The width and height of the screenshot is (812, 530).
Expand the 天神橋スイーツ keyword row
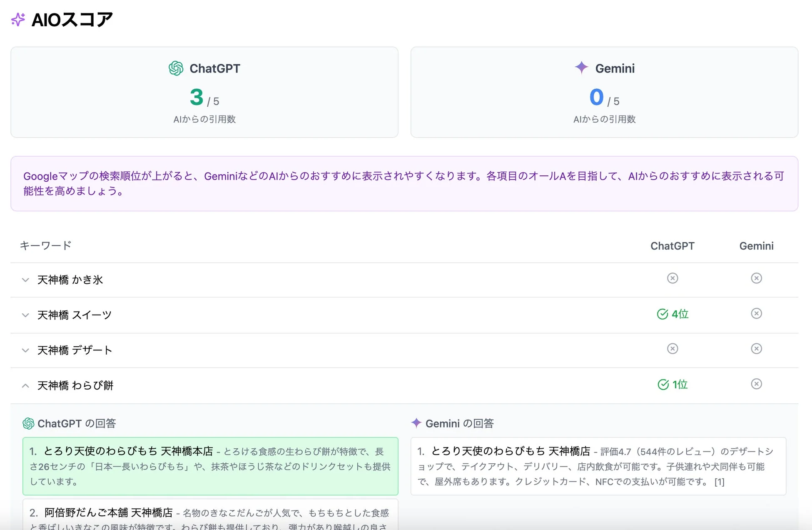pyautogui.click(x=25, y=315)
